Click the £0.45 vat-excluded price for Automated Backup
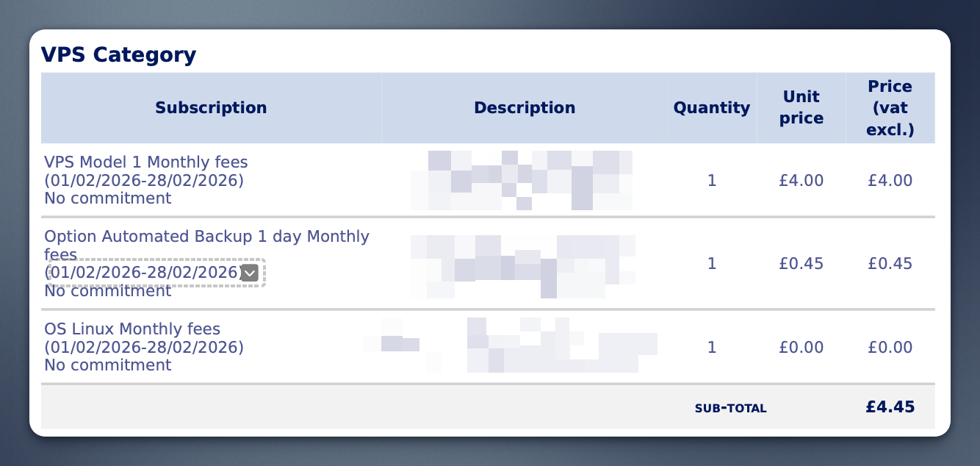The width and height of the screenshot is (980, 466). tap(890, 264)
